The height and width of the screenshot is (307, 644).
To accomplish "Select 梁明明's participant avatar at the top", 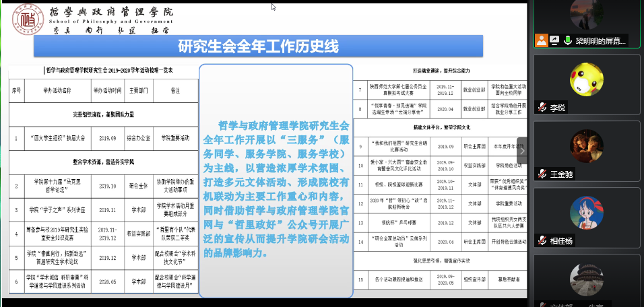I will click(x=587, y=14).
